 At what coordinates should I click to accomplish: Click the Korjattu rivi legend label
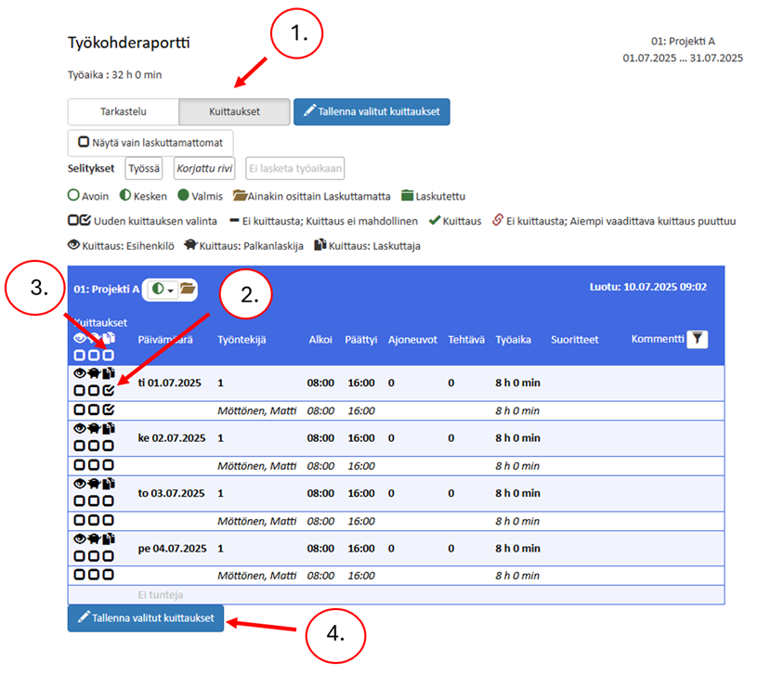(x=204, y=168)
